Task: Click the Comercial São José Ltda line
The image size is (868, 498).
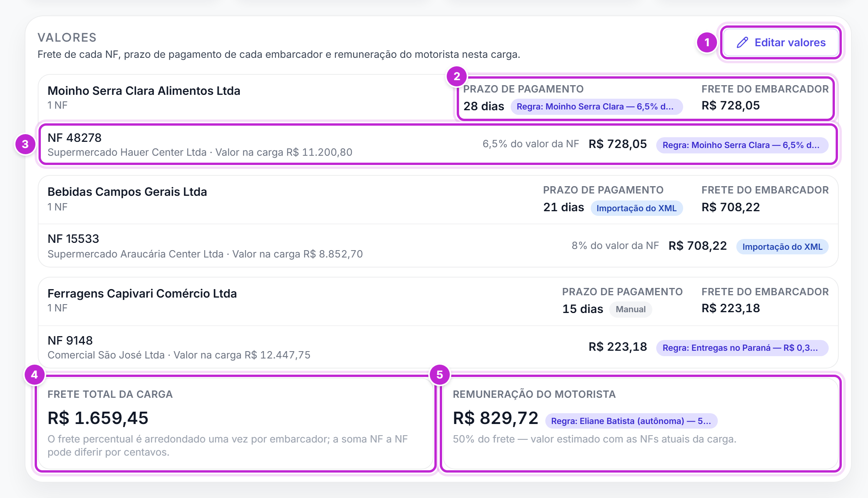Action: click(179, 355)
